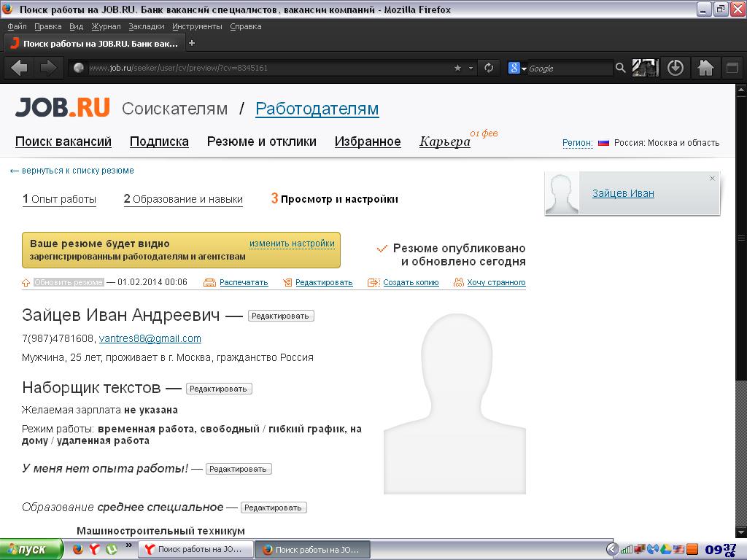The image size is (747, 560).
Task: Open the new tab plus button
Action: (x=192, y=43)
